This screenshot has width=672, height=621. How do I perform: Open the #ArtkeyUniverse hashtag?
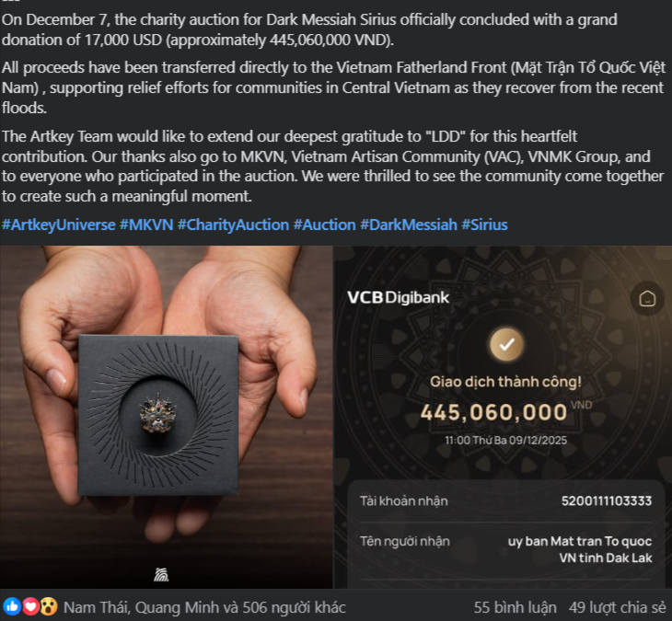pos(59,224)
